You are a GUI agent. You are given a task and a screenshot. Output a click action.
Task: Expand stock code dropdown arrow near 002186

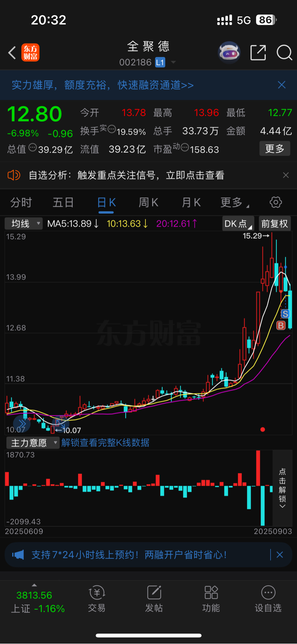tap(173, 62)
